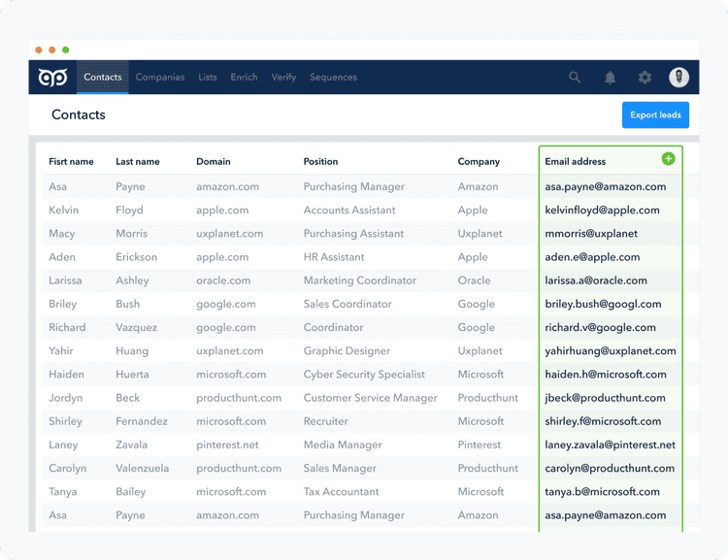Switch to the Companies tab
This screenshot has width=728, height=560.
pos(160,77)
